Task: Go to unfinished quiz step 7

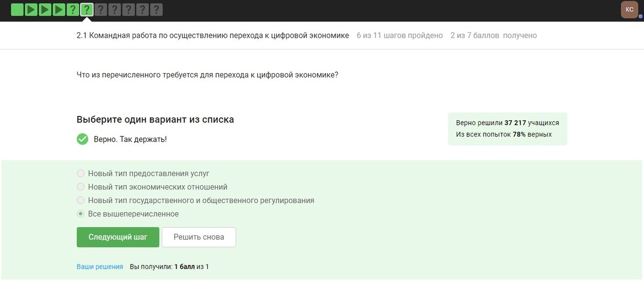Action: [101, 10]
